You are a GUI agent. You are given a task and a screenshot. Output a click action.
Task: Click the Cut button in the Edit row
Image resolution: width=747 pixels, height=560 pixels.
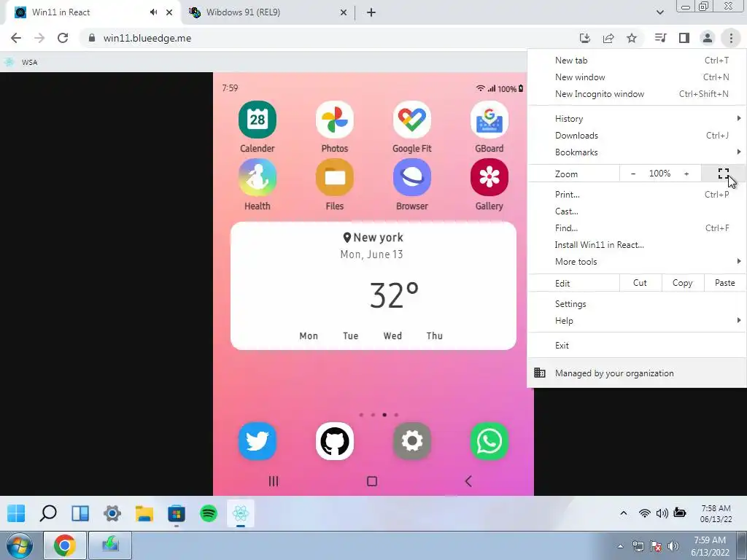(640, 283)
